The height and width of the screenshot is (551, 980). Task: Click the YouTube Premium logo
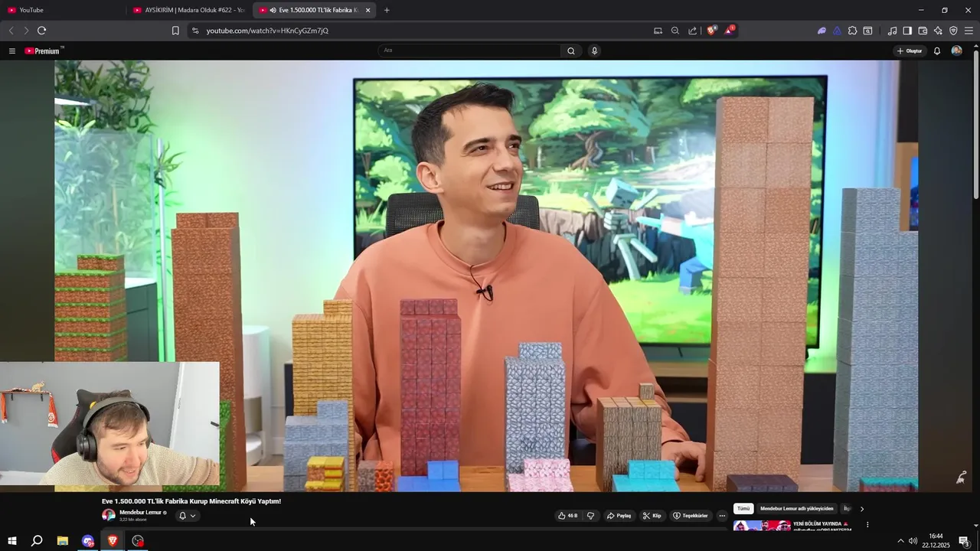[x=43, y=51]
